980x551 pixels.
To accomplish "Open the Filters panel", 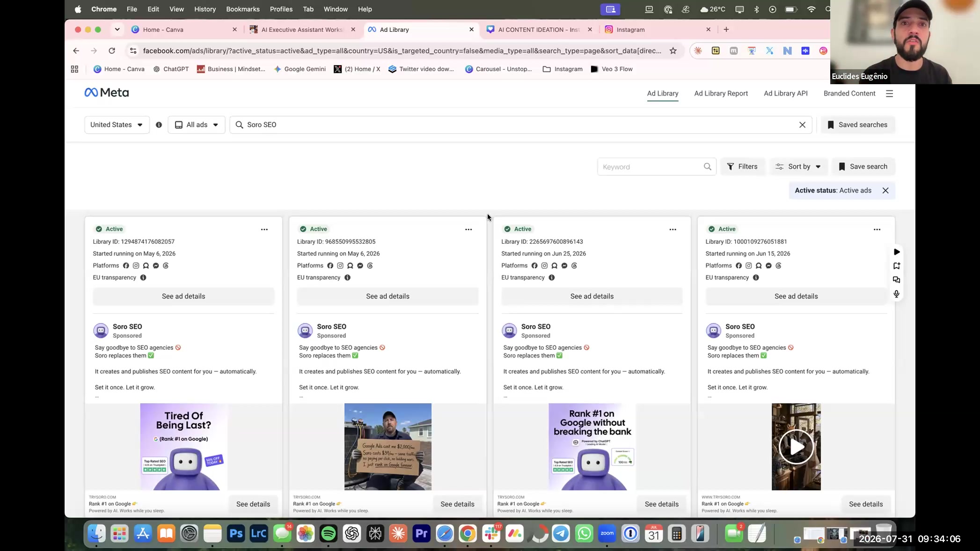I will click(x=742, y=167).
